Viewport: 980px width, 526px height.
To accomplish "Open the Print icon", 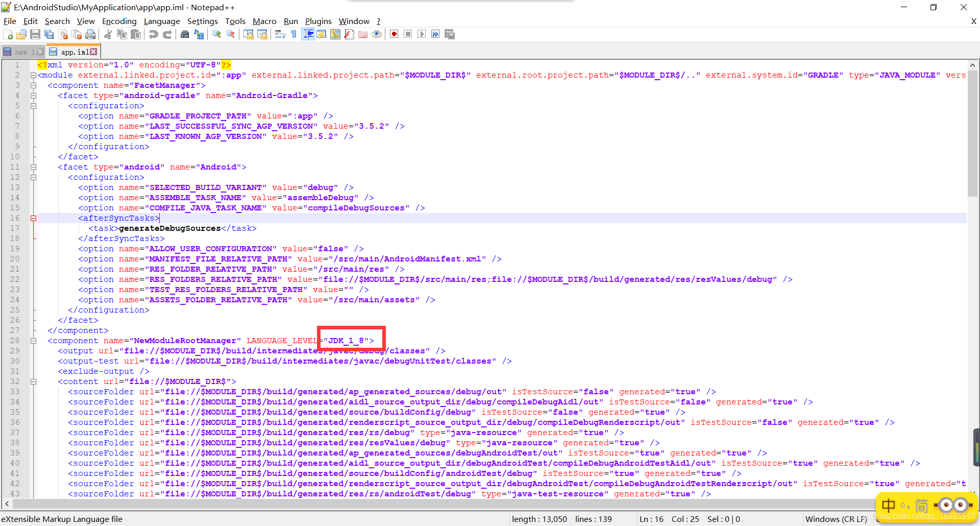I will click(91, 34).
